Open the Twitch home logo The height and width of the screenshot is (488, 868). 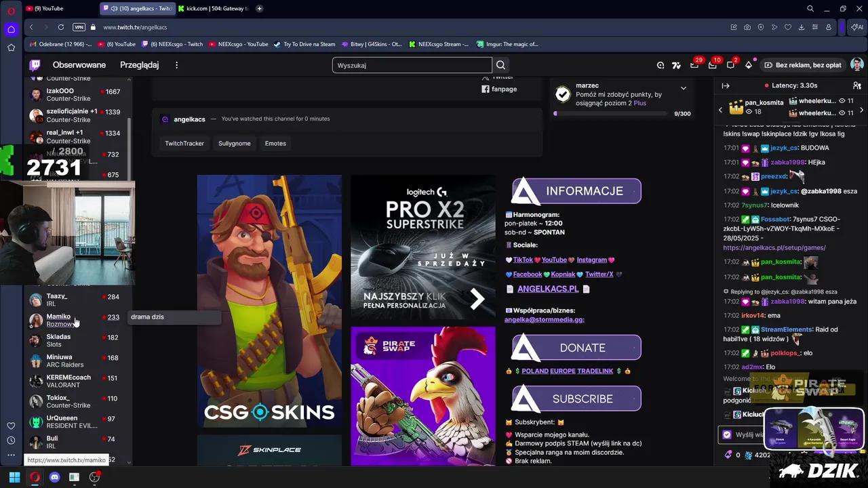coord(35,65)
